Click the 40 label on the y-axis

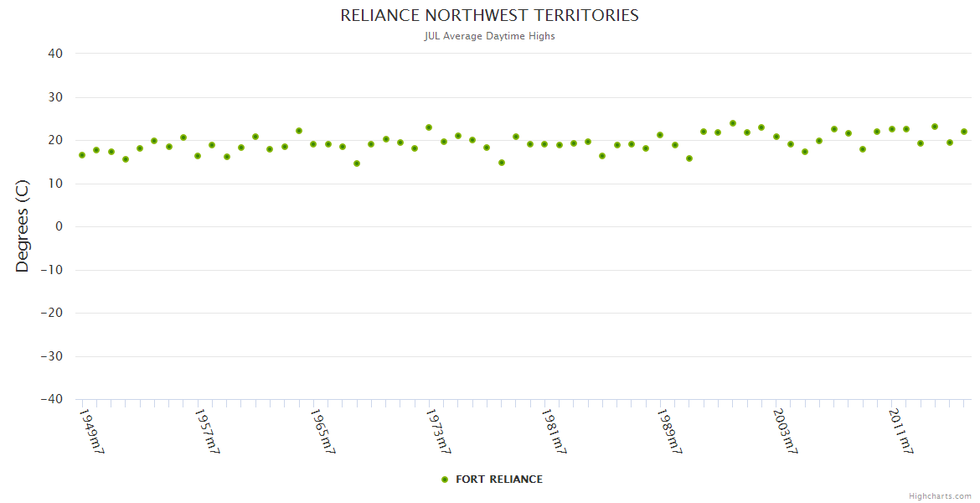55,54
